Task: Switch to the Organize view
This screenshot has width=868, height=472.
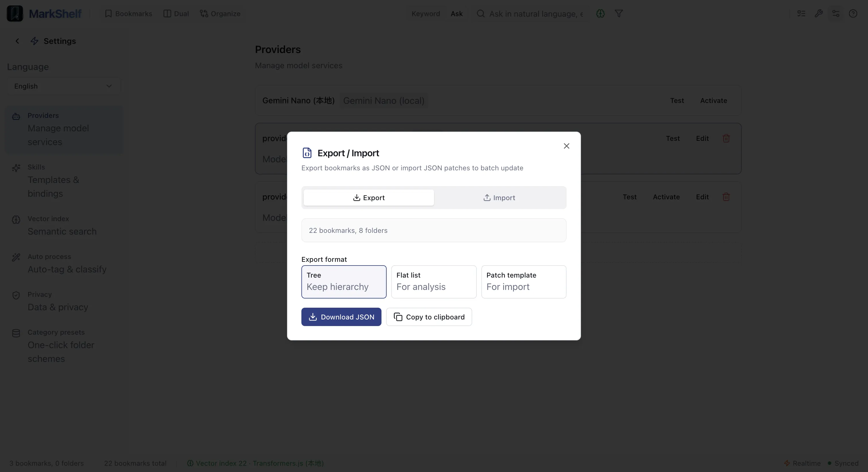Action: pos(220,13)
